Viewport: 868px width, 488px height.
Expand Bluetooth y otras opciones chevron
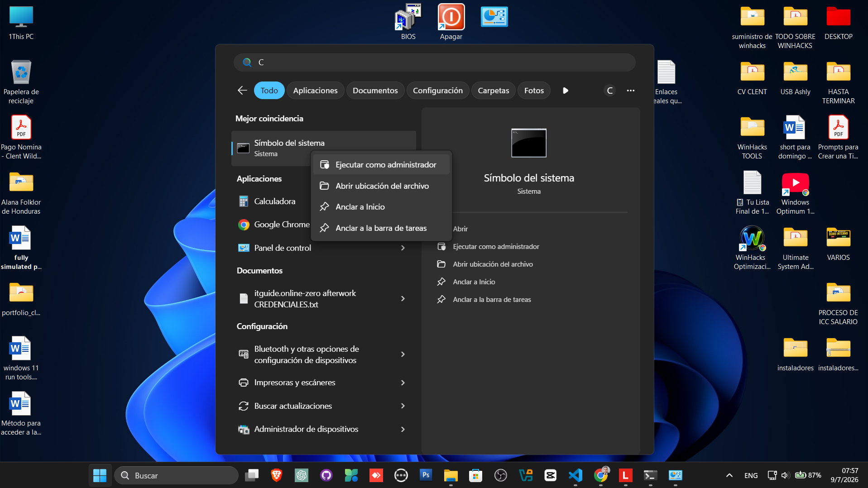(403, 354)
